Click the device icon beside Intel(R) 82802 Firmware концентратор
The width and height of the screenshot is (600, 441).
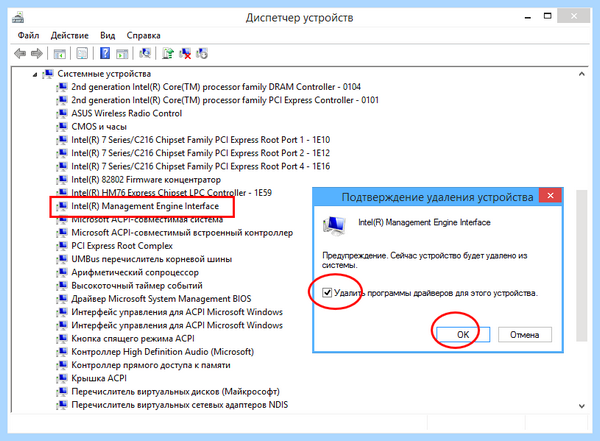62,180
